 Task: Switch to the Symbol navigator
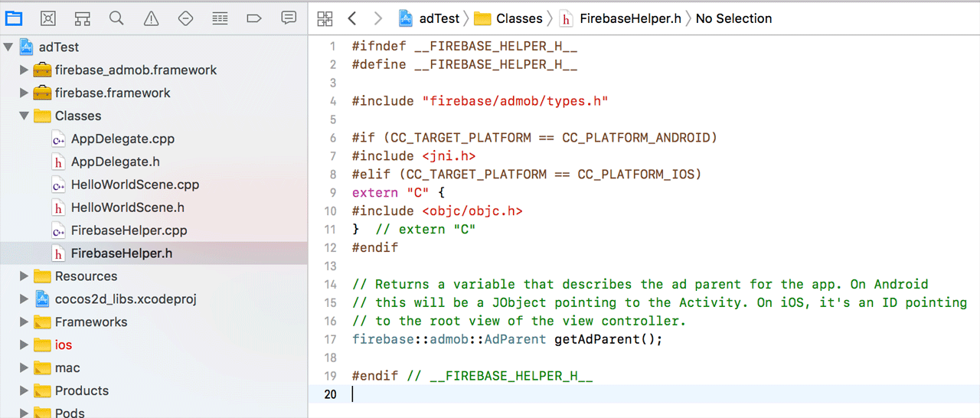(83, 18)
